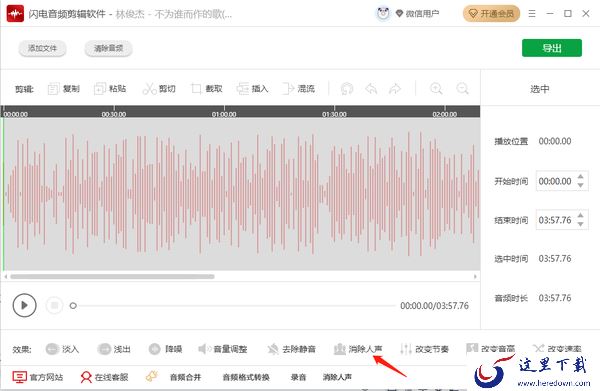Click the undo arrow icon
The height and width of the screenshot is (391, 600).
[371, 89]
